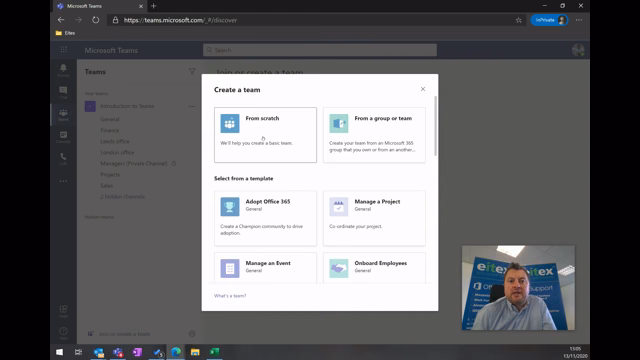Close the Create a team dialog
Screen dimensions: 640x360
423,89
